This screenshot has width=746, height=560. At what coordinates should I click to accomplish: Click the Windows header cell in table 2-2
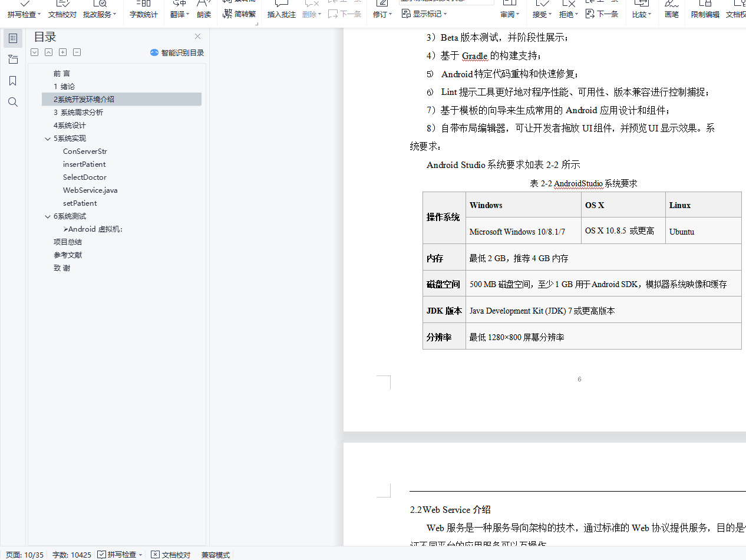(523, 205)
